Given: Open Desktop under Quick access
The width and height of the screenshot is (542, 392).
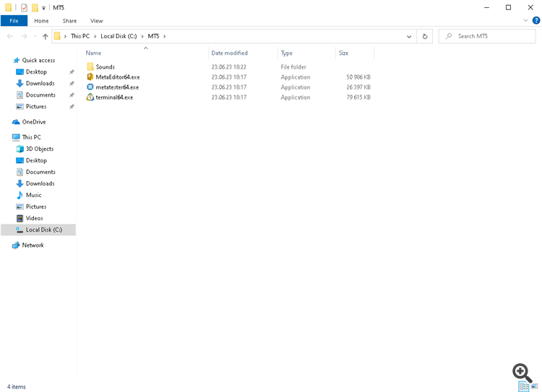Looking at the screenshot, I should coord(36,72).
